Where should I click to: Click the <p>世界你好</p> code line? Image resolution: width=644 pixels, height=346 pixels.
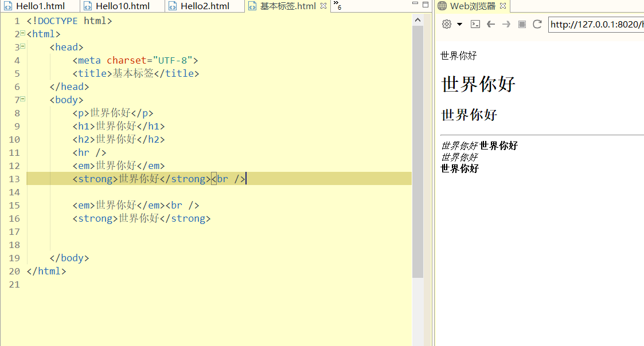click(113, 113)
